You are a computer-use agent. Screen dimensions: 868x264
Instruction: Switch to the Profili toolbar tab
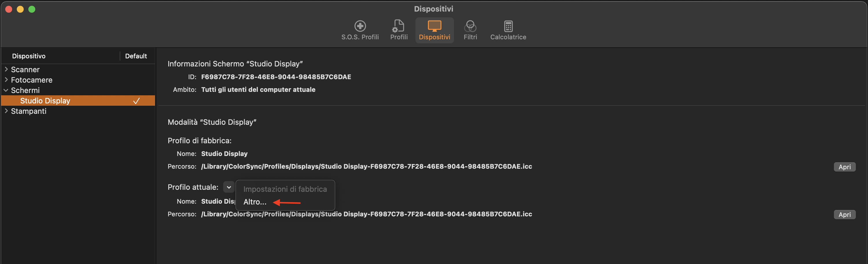[399, 30]
